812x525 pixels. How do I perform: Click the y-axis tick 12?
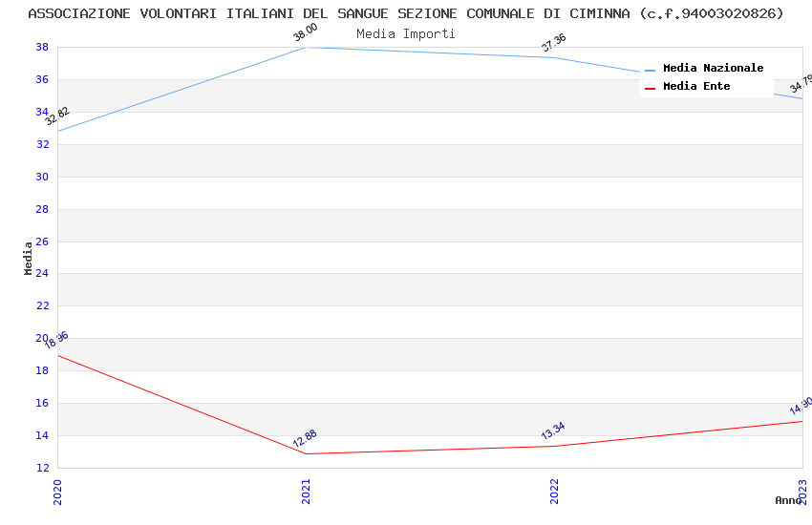point(42,468)
